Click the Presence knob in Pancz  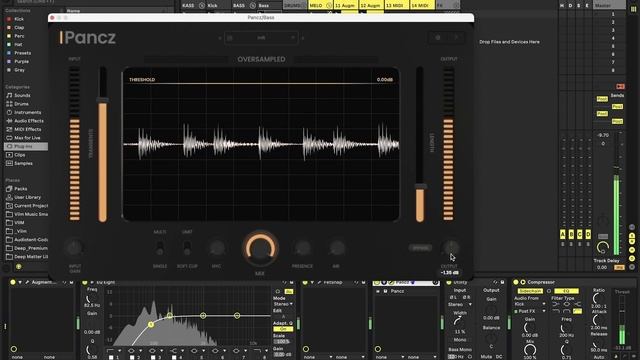coord(302,248)
